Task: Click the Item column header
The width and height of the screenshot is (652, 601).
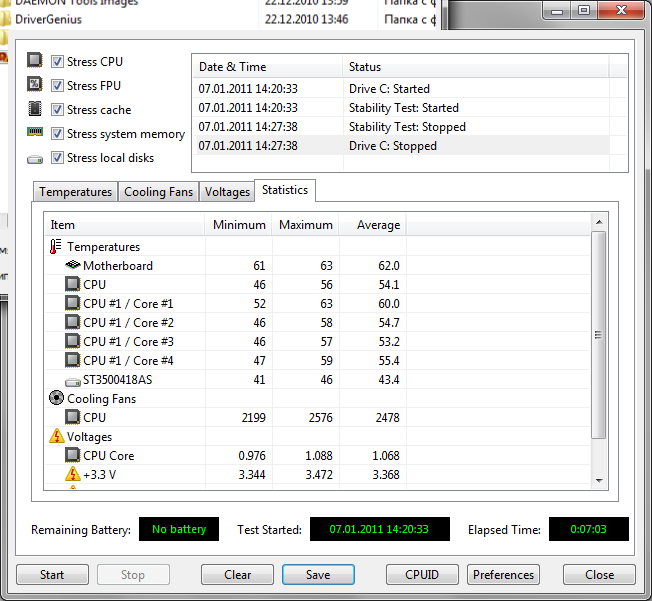Action: pos(124,225)
